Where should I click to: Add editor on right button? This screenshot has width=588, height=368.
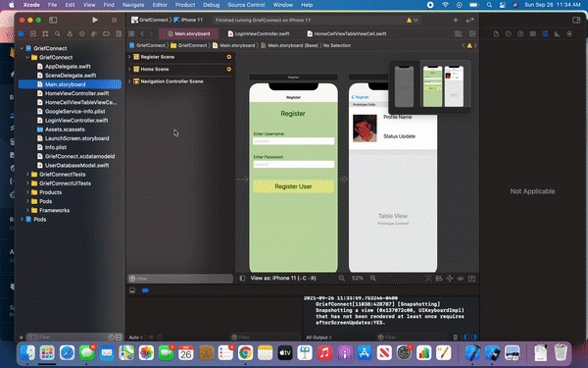click(x=472, y=33)
